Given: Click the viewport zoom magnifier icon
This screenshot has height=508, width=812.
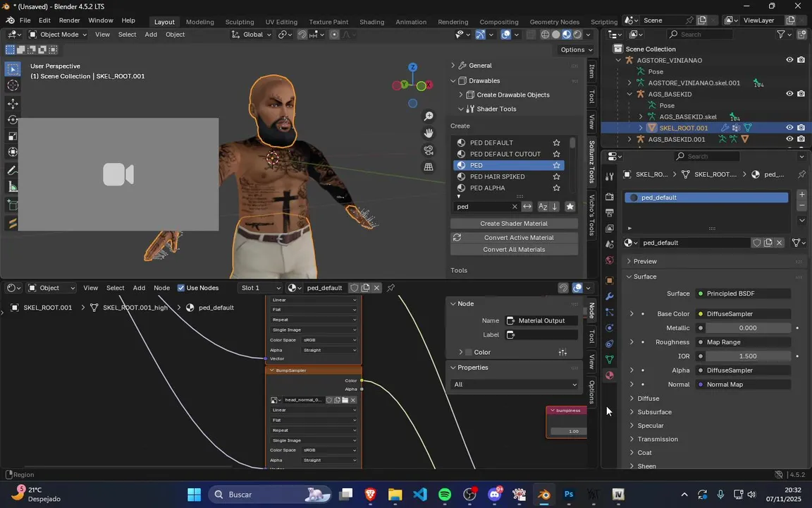Looking at the screenshot, I should [x=429, y=116].
